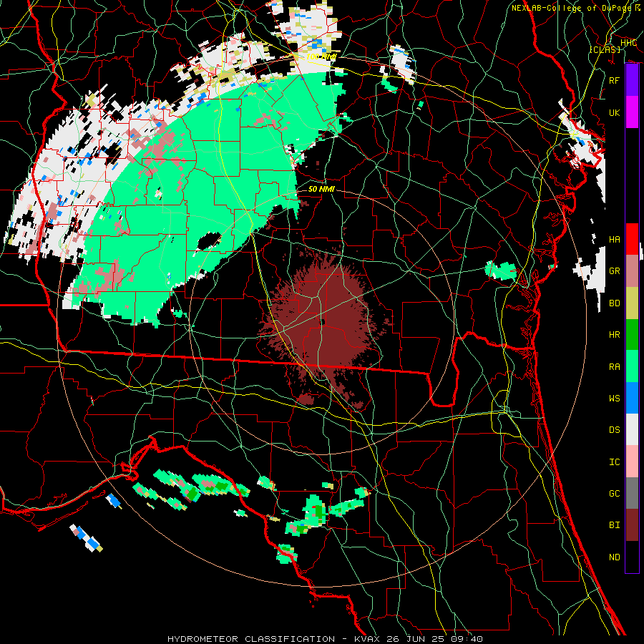
Task: Click the gray GC legend swatch
Action: click(632, 493)
